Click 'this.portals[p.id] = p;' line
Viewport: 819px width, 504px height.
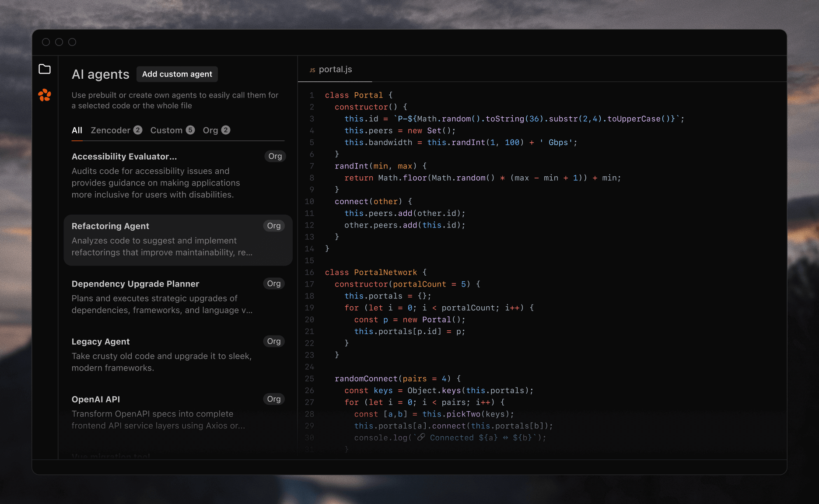tap(409, 332)
